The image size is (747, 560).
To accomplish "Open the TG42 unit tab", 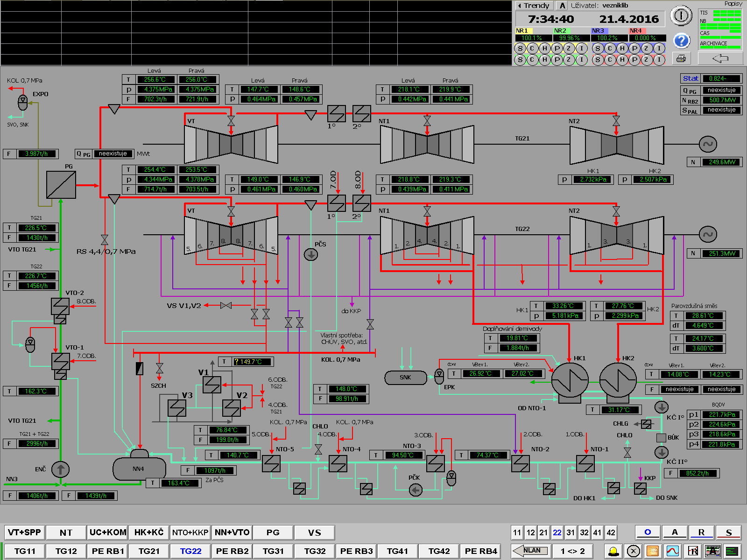I will click(439, 551).
